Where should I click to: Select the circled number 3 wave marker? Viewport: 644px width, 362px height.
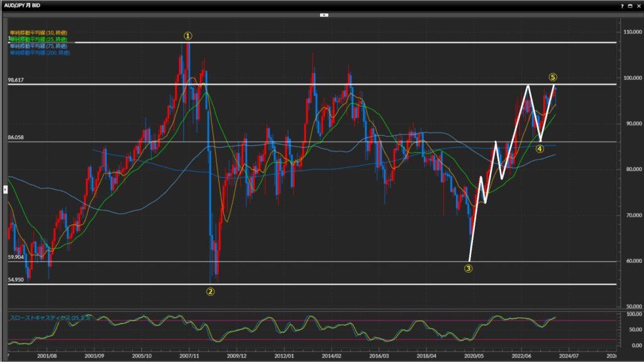click(468, 268)
